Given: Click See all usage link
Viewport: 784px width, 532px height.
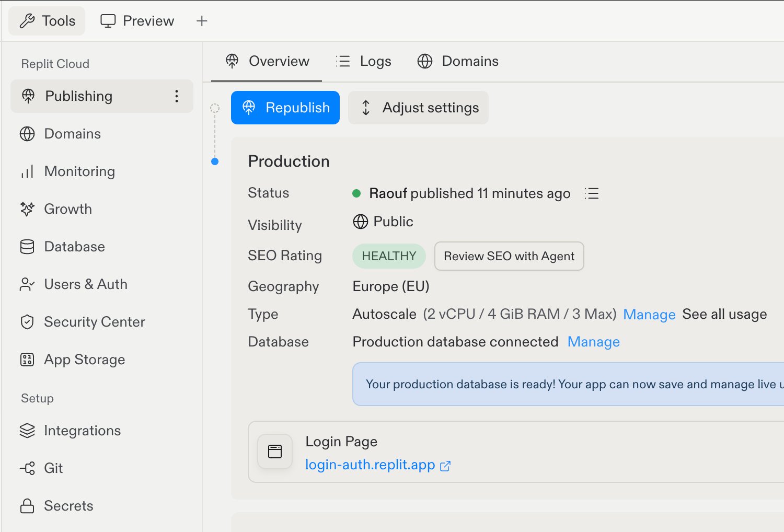Looking at the screenshot, I should pos(724,314).
